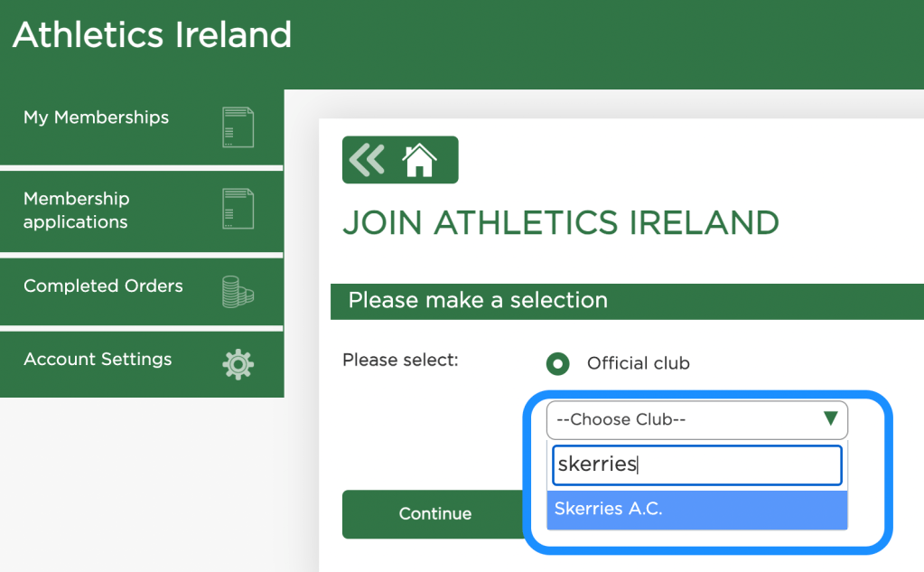Click into the club search field
924x572 pixels.
tap(696, 465)
